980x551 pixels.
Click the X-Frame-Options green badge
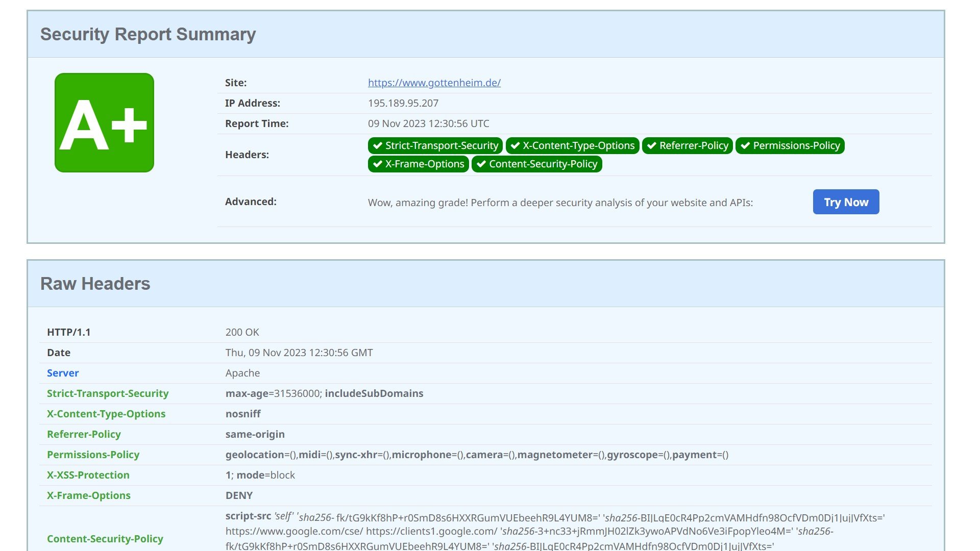point(418,164)
